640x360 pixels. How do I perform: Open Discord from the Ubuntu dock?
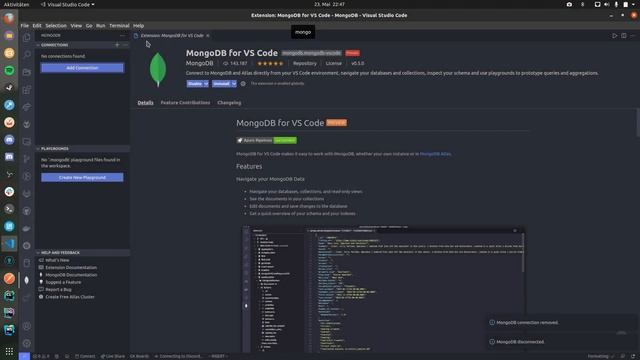coord(9,140)
